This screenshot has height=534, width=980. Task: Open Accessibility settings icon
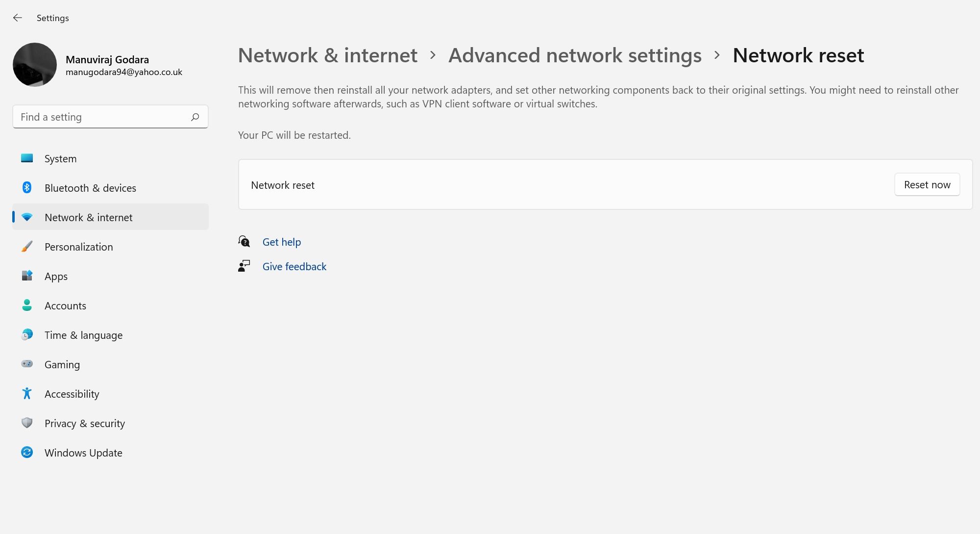pyautogui.click(x=26, y=393)
